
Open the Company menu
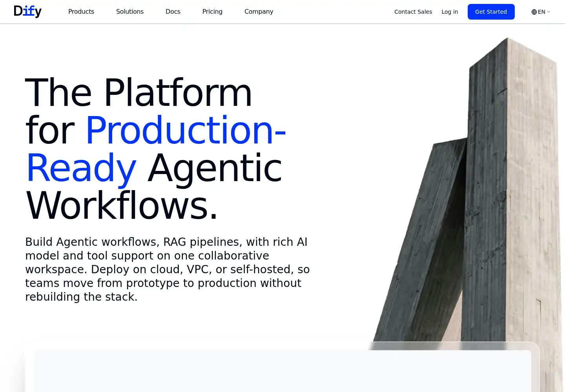point(259,12)
